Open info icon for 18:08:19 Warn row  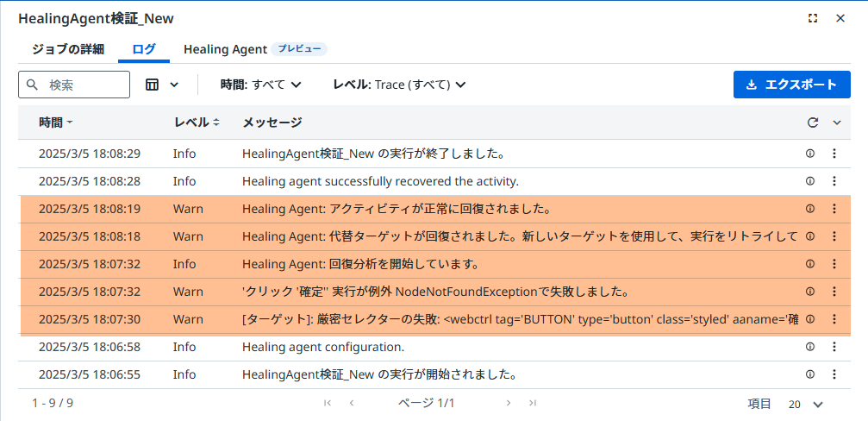810,209
